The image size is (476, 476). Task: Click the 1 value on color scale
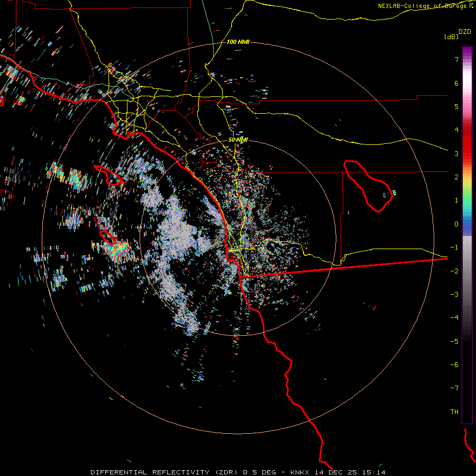coord(456,200)
